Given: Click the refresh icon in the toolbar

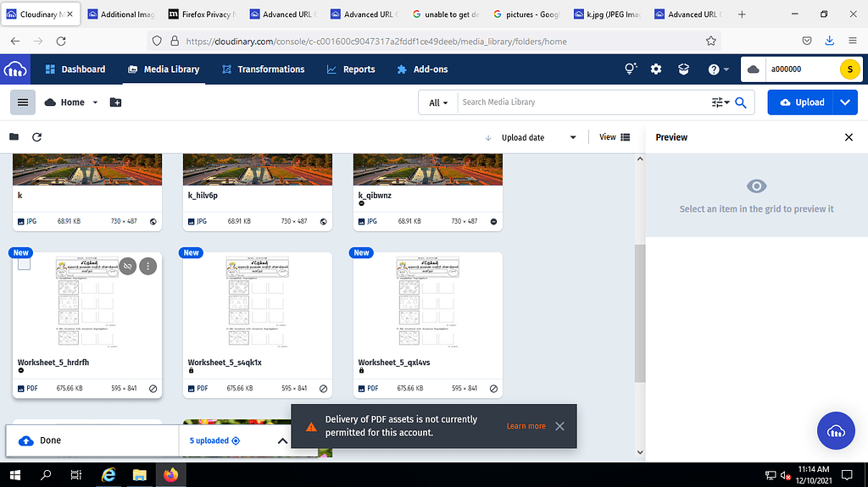Looking at the screenshot, I should (x=37, y=137).
